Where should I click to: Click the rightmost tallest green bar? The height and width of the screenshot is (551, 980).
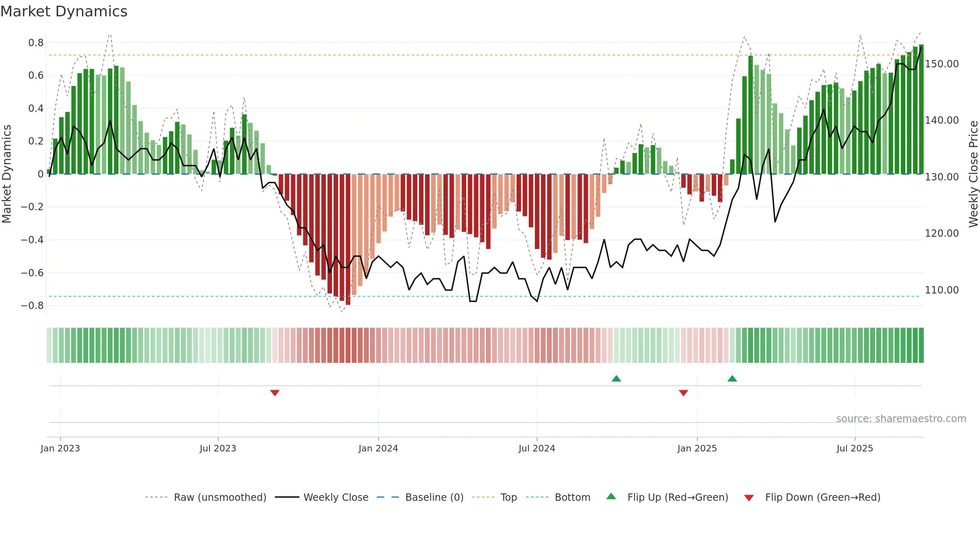pyautogui.click(x=921, y=109)
